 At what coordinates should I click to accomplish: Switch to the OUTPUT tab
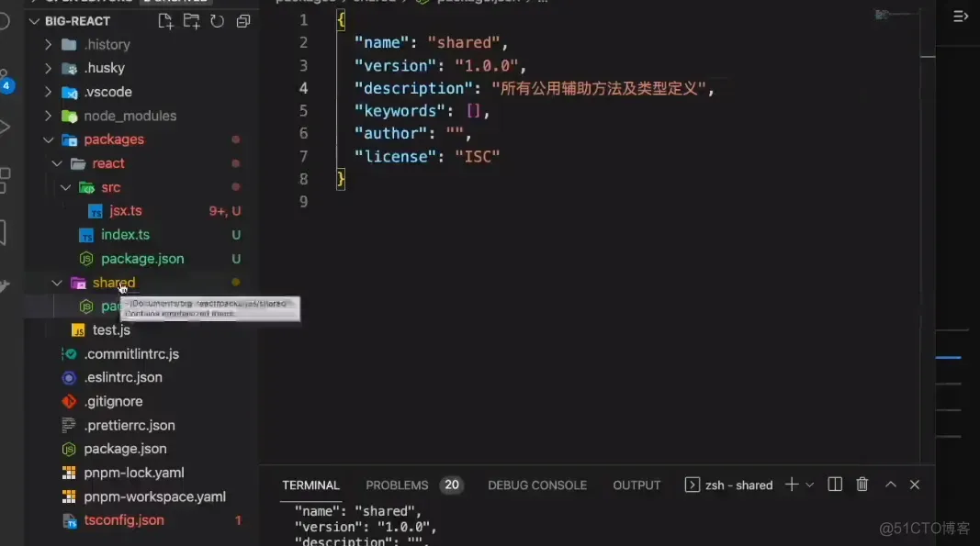(x=636, y=485)
